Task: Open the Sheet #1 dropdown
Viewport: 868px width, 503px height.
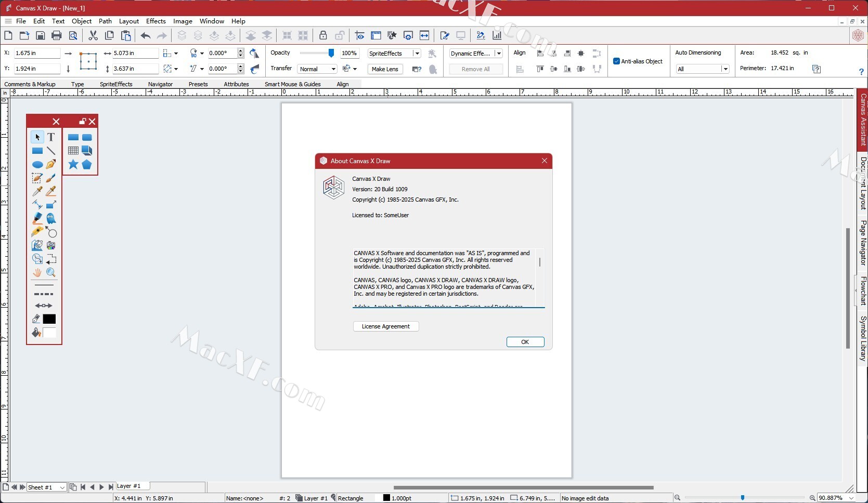Action: (x=46, y=487)
